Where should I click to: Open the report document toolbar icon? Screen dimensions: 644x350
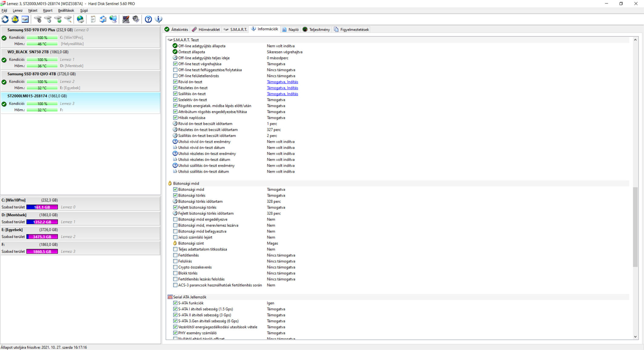[x=93, y=19]
